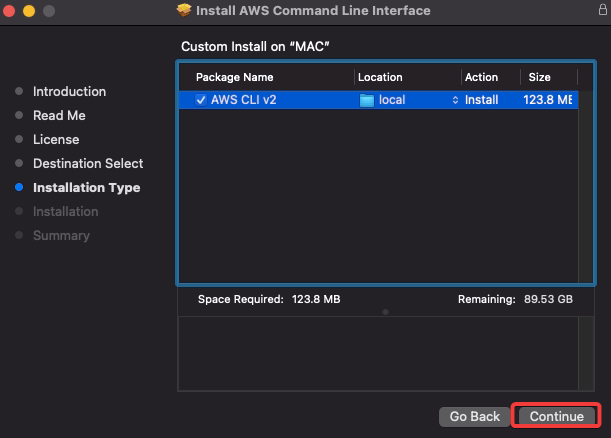Select the Read Me step in sidebar

pyautogui.click(x=59, y=115)
